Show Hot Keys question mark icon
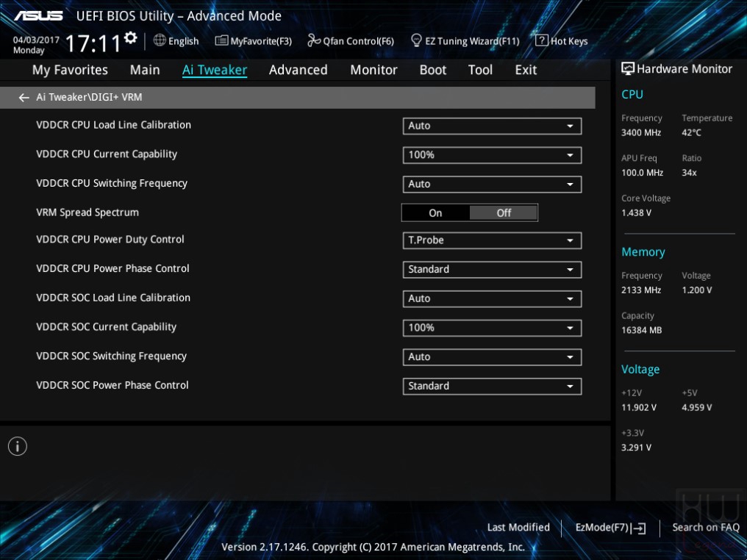 coord(542,40)
